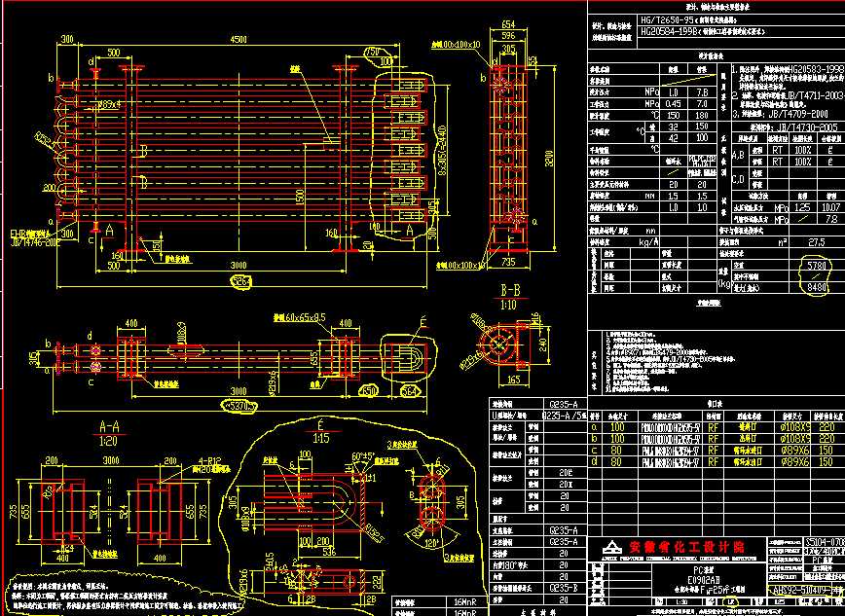Image resolution: width=845 pixels, height=616 pixels.
Task: Click the M16 label in section B-B
Action: tap(534, 317)
